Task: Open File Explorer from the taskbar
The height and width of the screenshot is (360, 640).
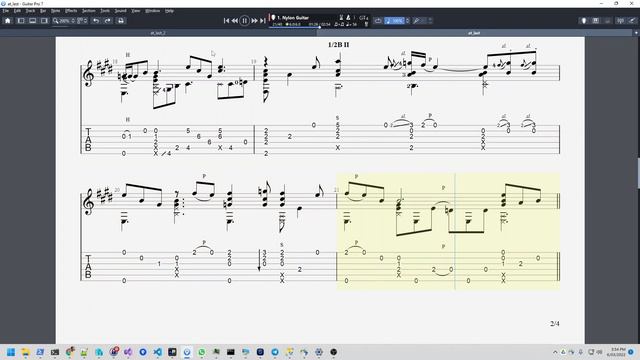Action: click(x=25, y=352)
